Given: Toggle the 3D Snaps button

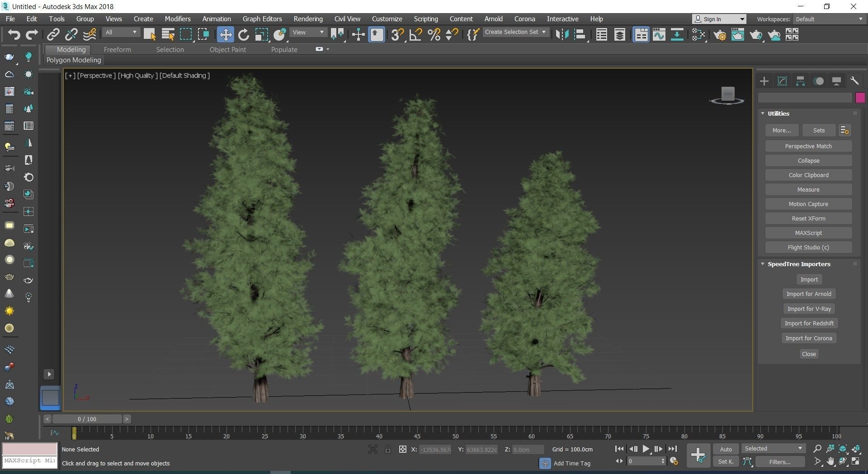Looking at the screenshot, I should (397, 34).
